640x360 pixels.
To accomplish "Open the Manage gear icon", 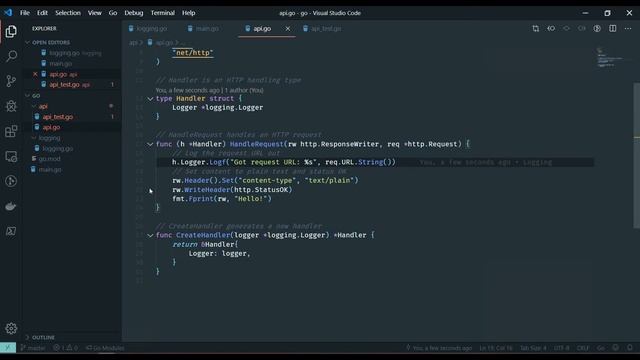I will coord(11,328).
